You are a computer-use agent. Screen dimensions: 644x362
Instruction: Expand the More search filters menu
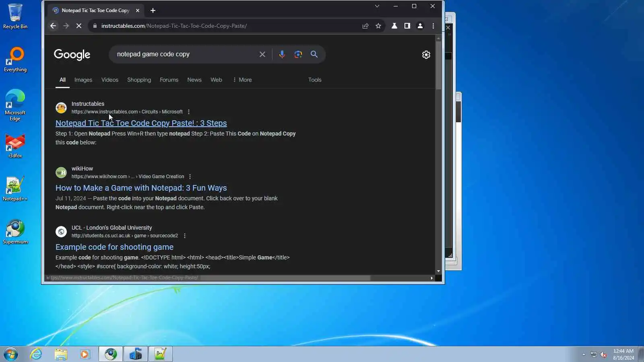(x=242, y=80)
